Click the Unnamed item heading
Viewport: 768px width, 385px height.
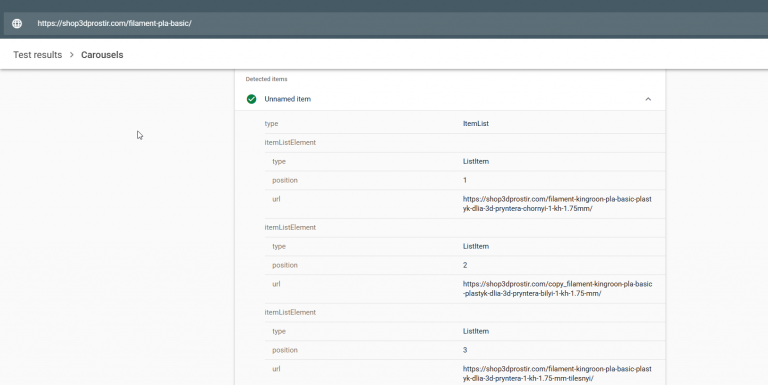click(288, 99)
